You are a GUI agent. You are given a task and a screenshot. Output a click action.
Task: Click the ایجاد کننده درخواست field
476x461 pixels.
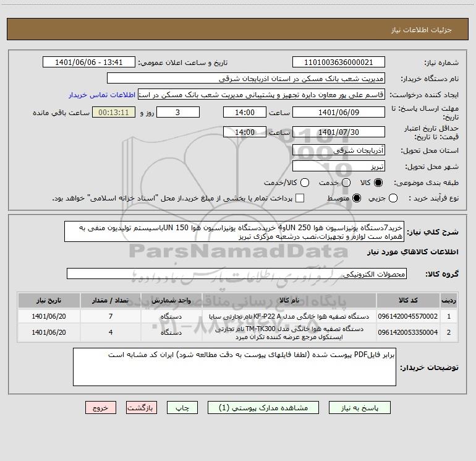[x=261, y=94]
